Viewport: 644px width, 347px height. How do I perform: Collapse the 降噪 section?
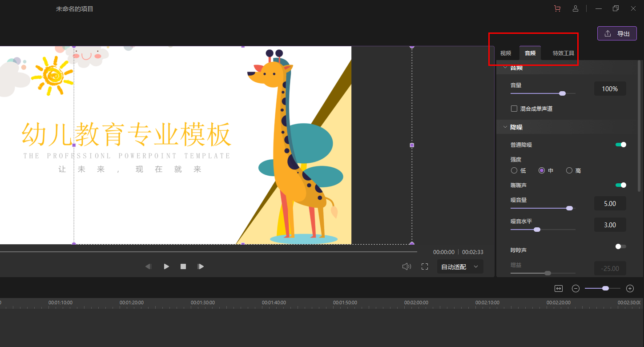point(505,127)
